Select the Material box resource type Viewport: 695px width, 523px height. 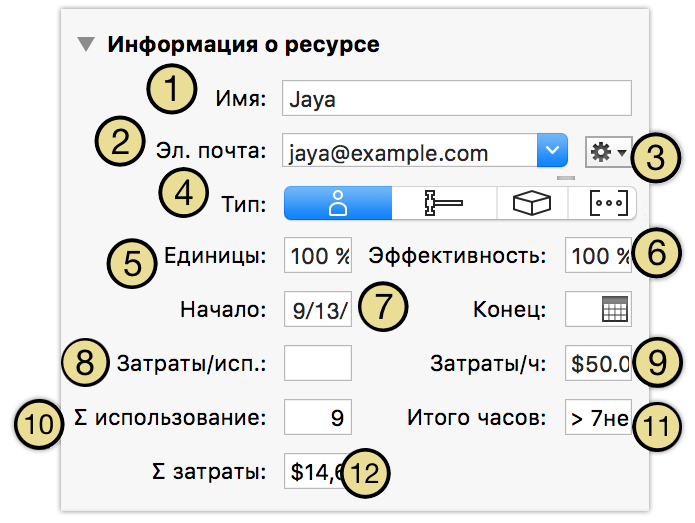point(532,203)
